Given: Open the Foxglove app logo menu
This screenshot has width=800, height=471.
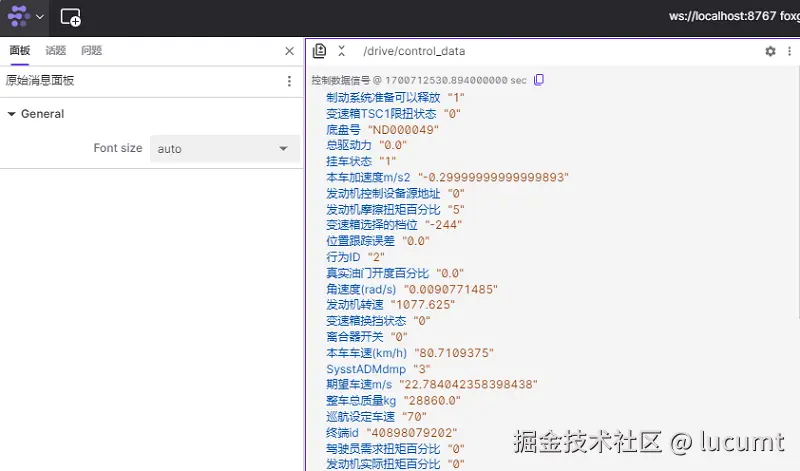Looking at the screenshot, I should click(19, 16).
